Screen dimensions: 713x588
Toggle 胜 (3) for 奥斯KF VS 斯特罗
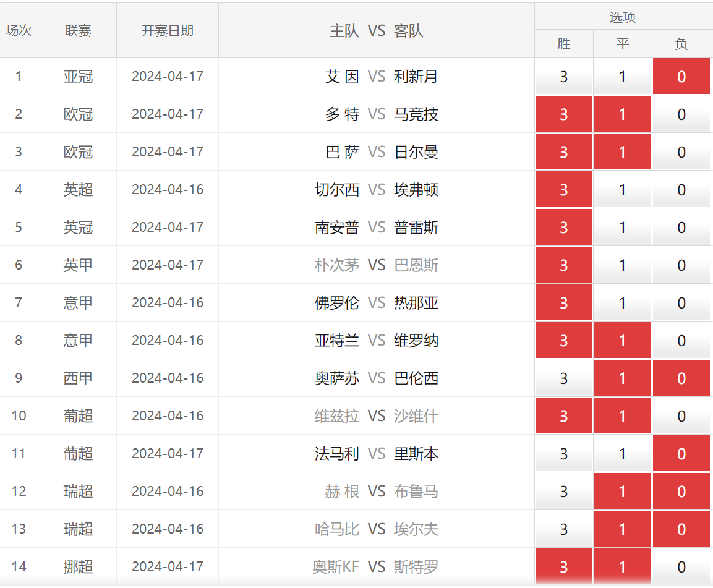(x=564, y=567)
